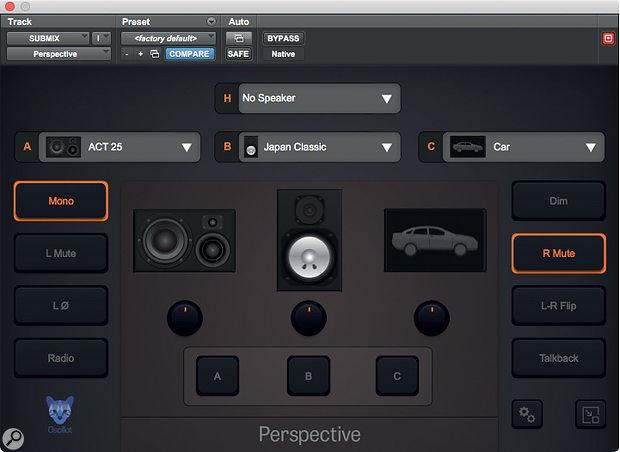Click the Preset header label
The image size is (620, 452).
(136, 22)
